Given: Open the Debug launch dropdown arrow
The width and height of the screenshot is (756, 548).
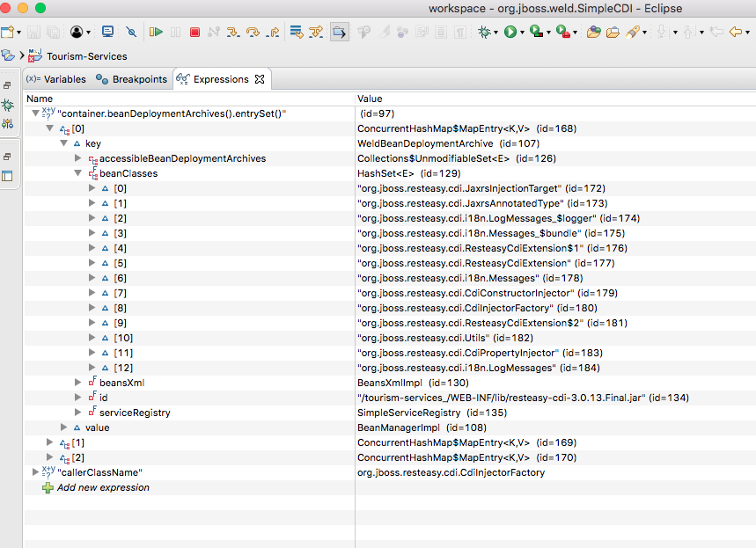Looking at the screenshot, I should 496,33.
